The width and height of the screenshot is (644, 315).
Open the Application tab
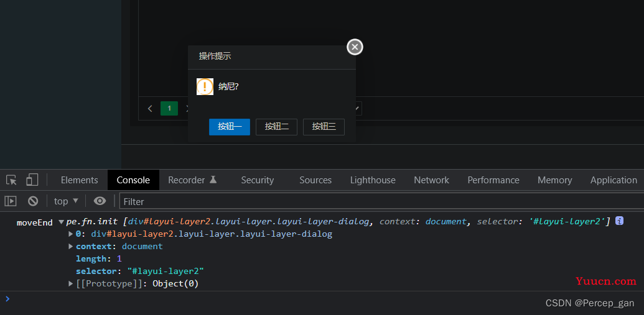click(614, 180)
